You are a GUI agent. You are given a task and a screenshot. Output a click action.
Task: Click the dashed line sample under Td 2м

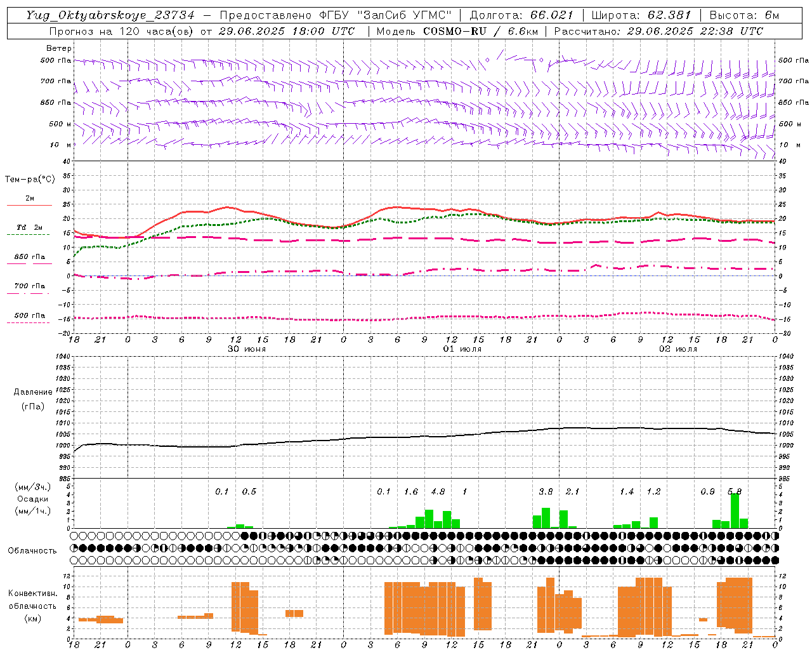click(28, 234)
